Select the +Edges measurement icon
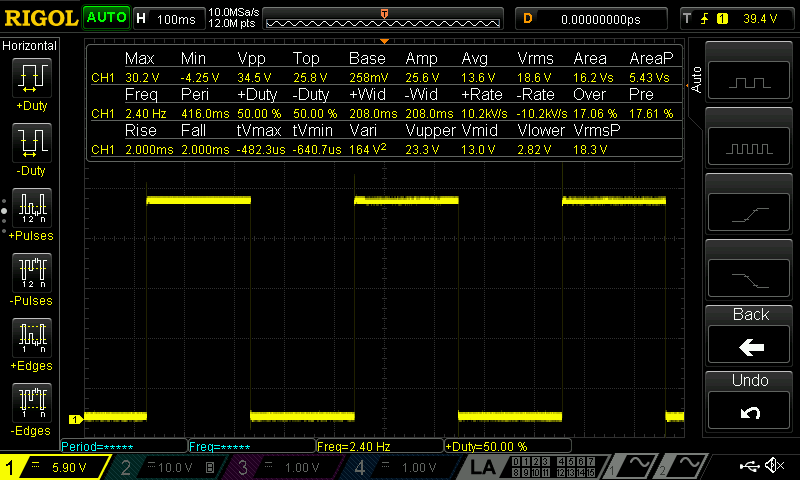800x480 pixels. (x=33, y=337)
